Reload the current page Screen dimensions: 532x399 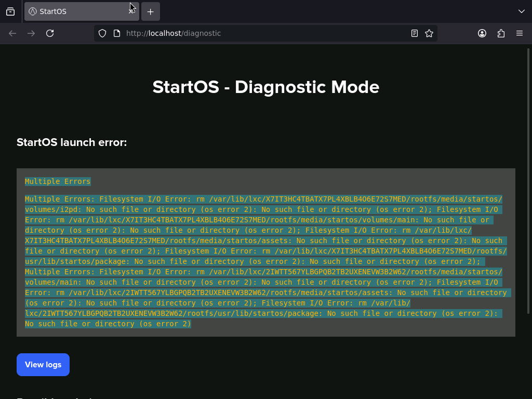tap(50, 33)
